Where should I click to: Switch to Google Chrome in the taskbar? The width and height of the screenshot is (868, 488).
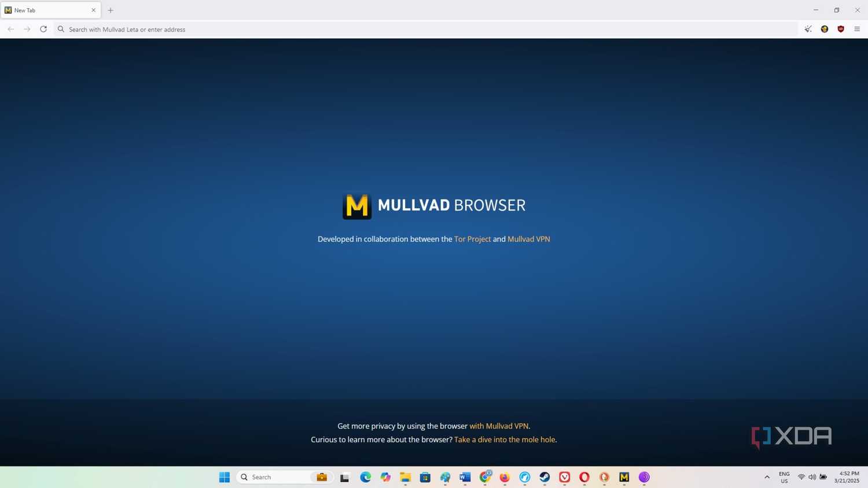pos(485,477)
